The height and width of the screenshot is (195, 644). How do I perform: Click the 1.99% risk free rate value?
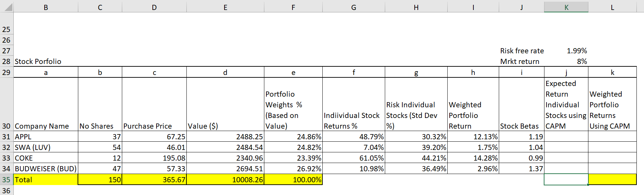[566, 51]
